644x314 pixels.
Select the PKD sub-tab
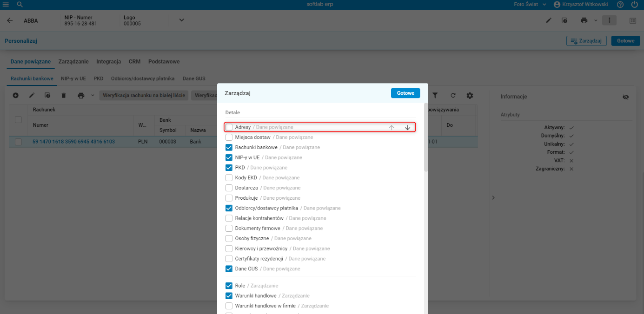(x=99, y=78)
